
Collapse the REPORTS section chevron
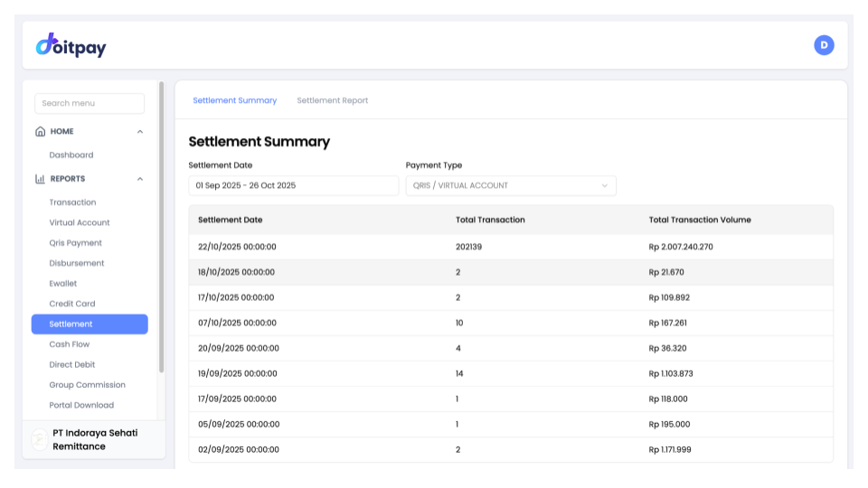pos(140,179)
